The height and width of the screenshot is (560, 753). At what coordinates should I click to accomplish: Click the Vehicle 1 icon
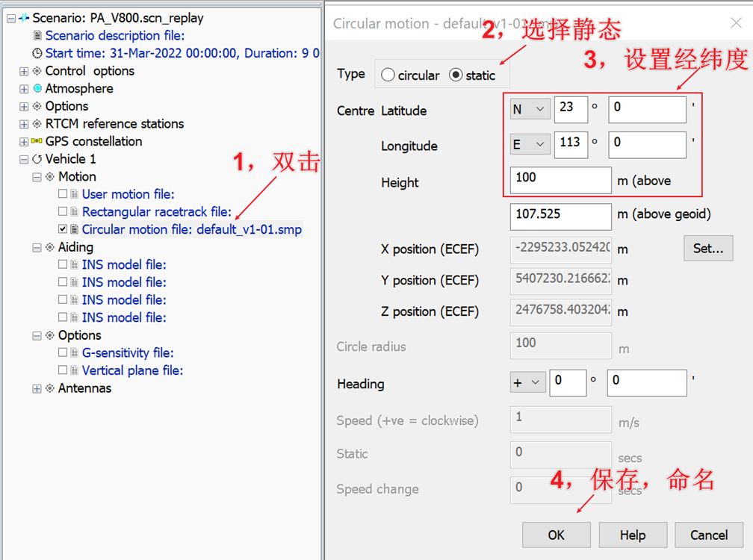(x=37, y=159)
